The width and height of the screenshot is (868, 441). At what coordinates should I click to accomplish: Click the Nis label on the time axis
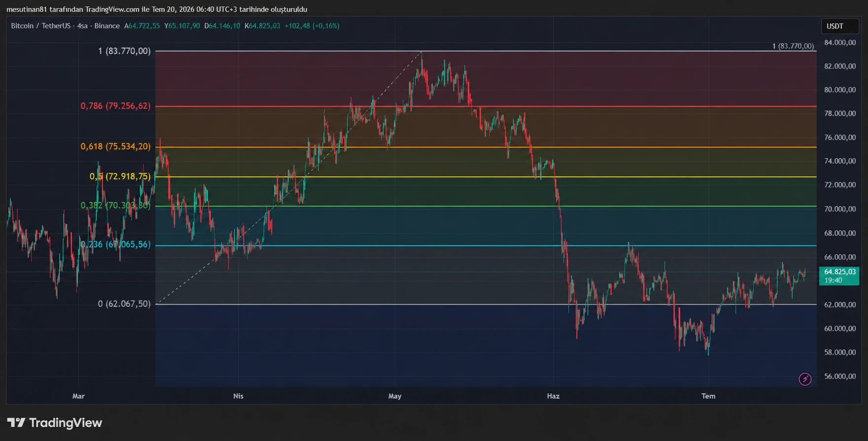tap(238, 396)
